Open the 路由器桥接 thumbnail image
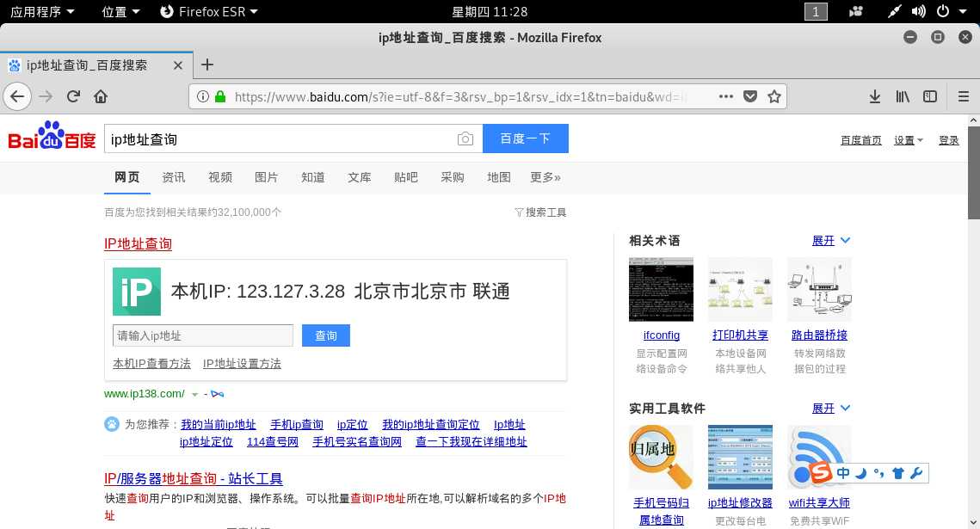Viewport: 980px width, 529px height. pos(819,289)
